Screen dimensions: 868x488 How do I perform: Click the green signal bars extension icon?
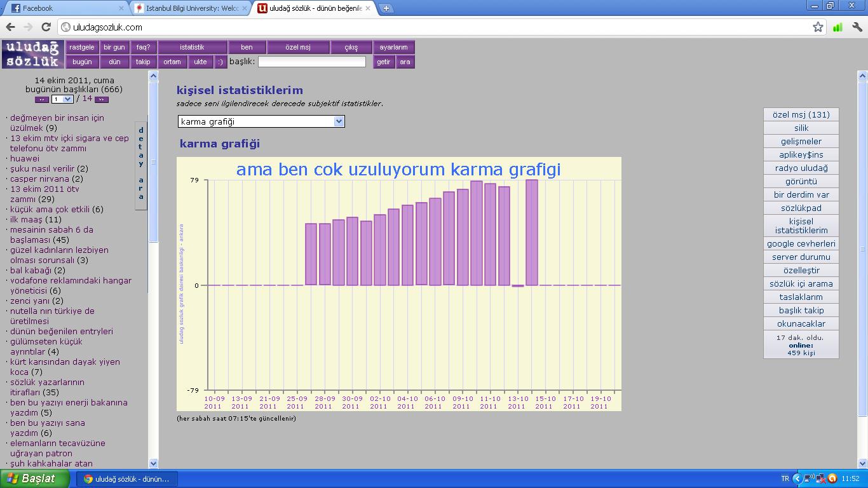tap(837, 27)
